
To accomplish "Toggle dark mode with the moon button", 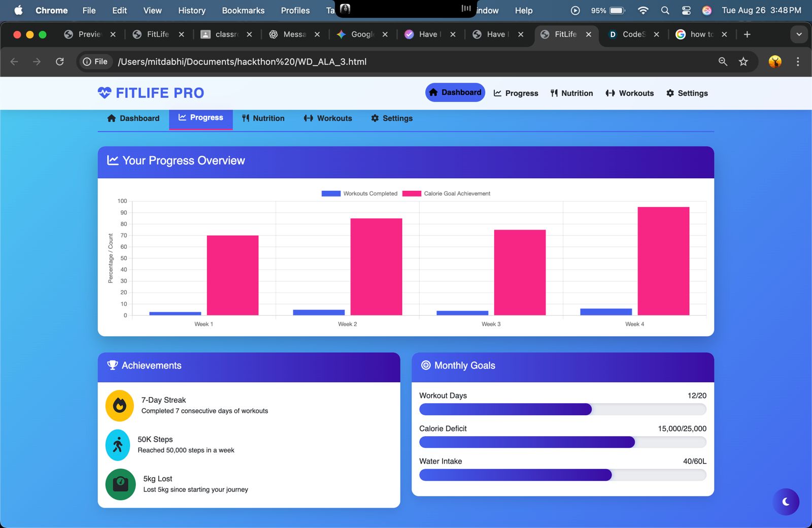I will click(x=786, y=502).
